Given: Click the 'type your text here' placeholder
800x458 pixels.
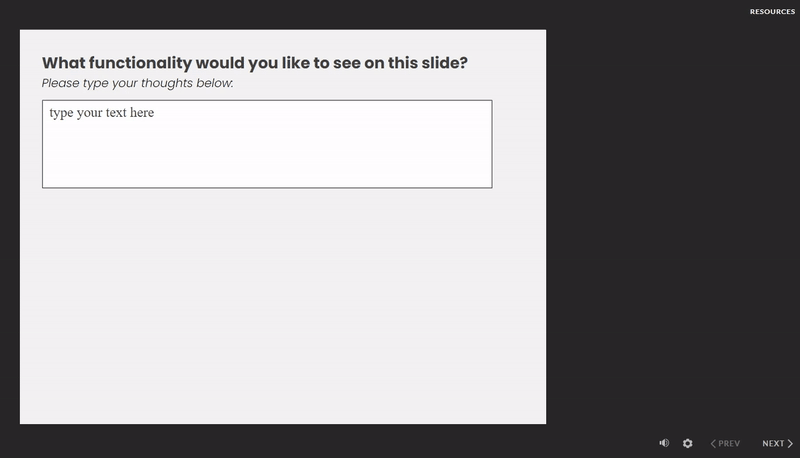Looking at the screenshot, I should pyautogui.click(x=102, y=113).
